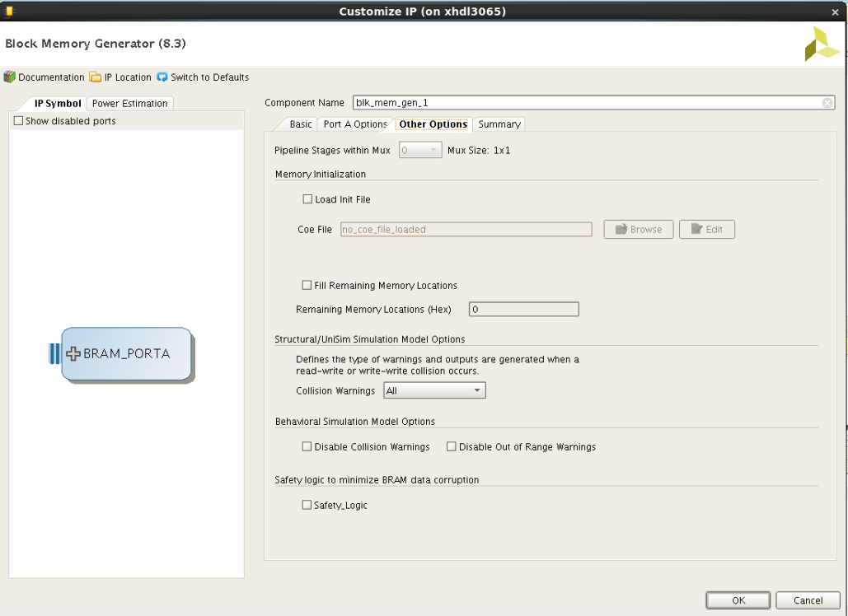Check Fill Remaining Memory Locations
This screenshot has width=848, height=616.
(306, 284)
